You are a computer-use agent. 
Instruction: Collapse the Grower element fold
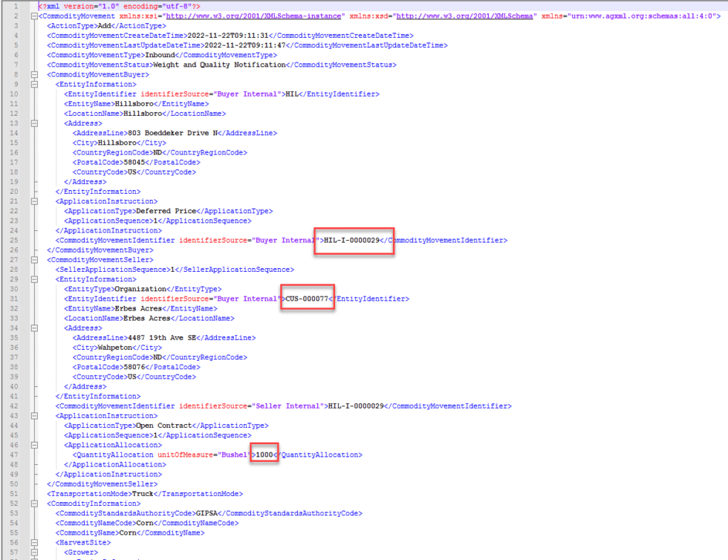[33, 552]
